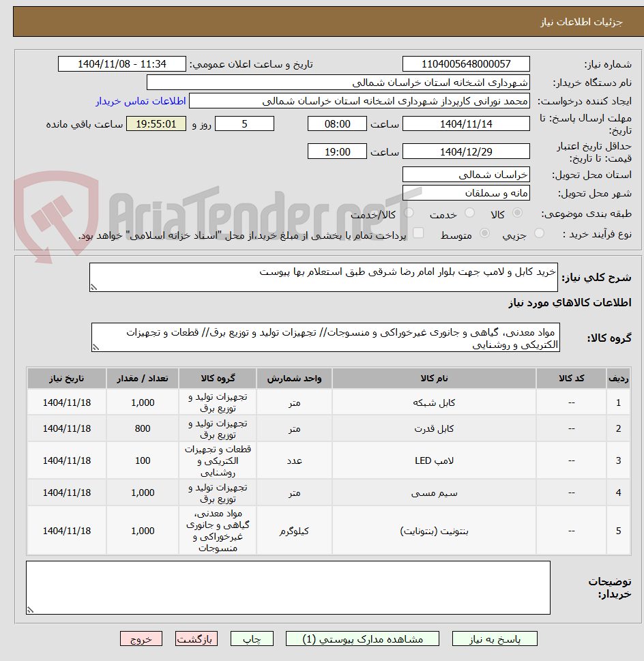The width and height of the screenshot is (644, 661).
Task: Click the response deadline date 1404/11/14
Action: 466,124
